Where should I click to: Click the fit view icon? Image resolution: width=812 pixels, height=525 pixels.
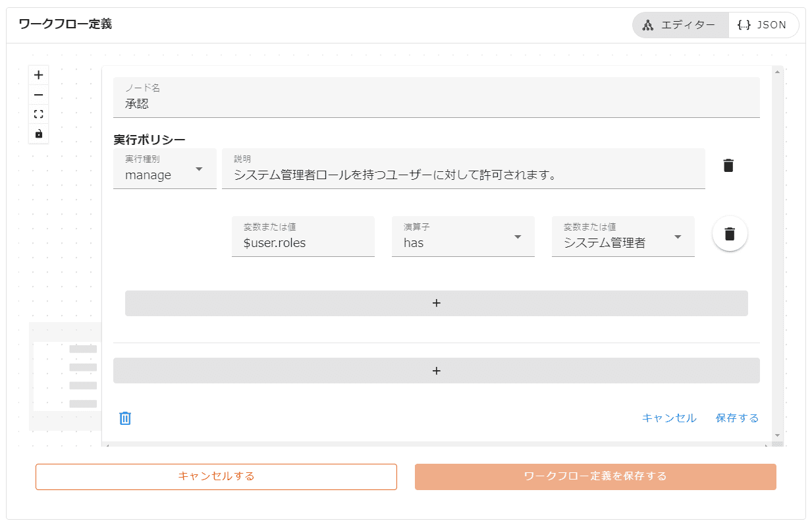point(38,114)
